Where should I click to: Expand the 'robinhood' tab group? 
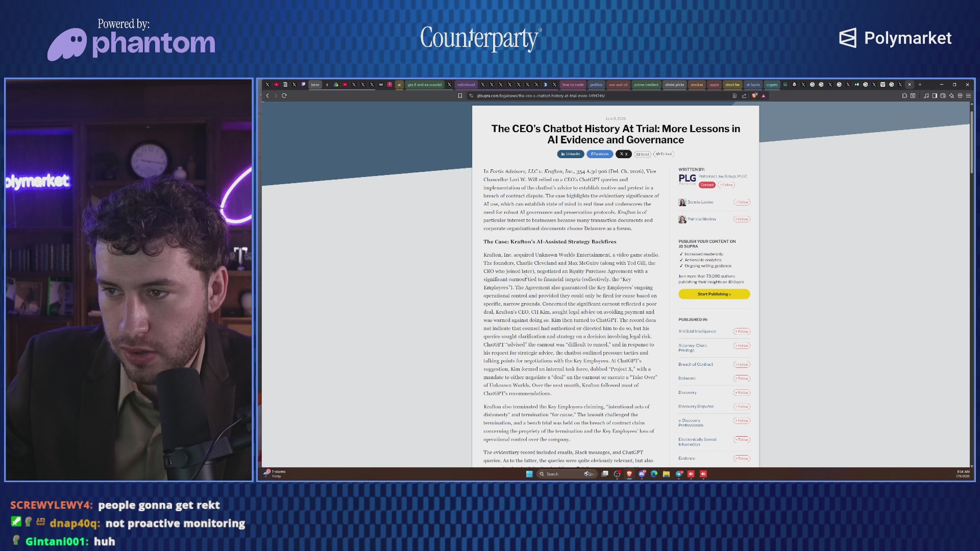click(466, 85)
